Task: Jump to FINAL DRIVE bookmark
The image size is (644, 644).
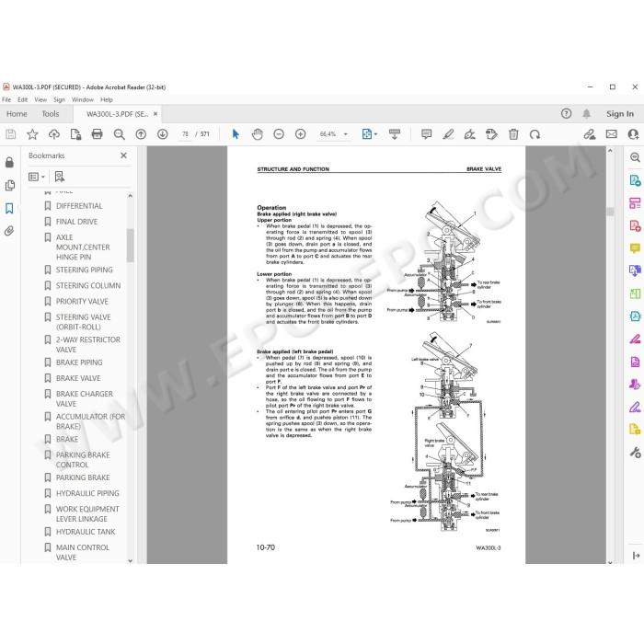Action: (76, 222)
